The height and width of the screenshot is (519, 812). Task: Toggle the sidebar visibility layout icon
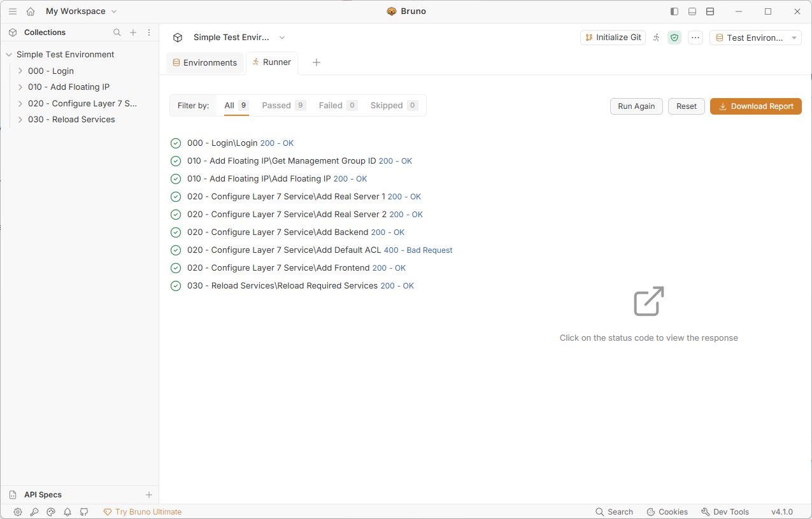[x=674, y=11]
